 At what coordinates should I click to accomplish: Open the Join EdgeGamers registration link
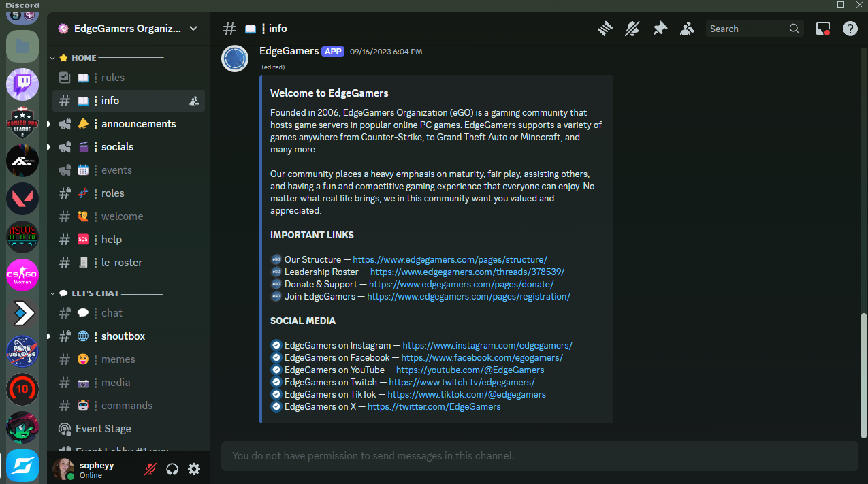coord(469,297)
